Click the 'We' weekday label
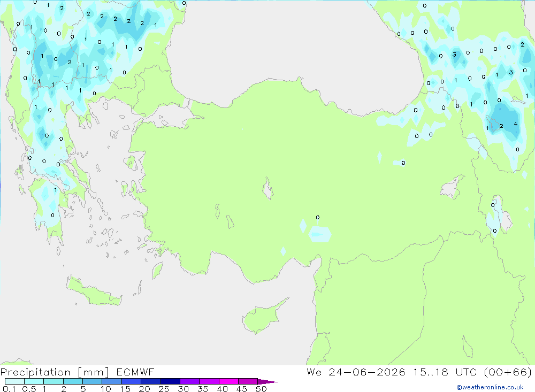Viewport: 535px width, 392px height. click(x=314, y=372)
